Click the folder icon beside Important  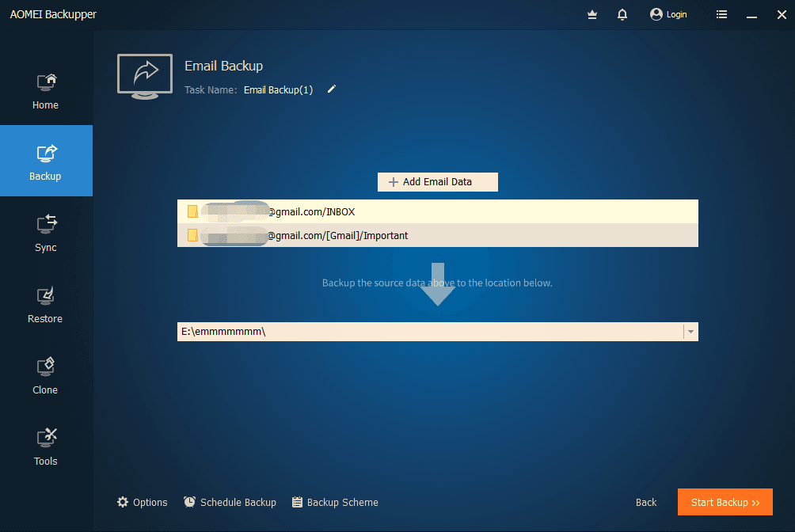tap(192, 235)
